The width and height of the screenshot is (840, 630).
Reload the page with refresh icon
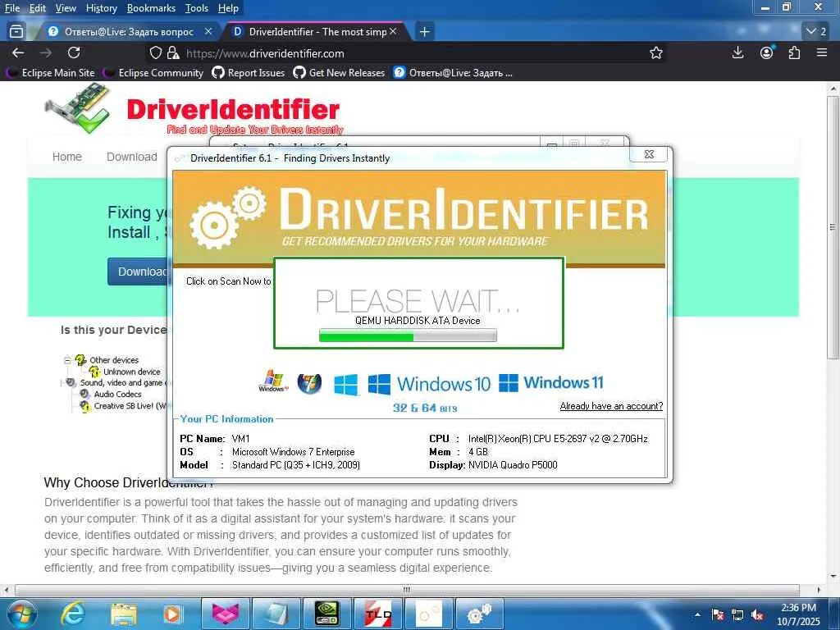click(74, 52)
